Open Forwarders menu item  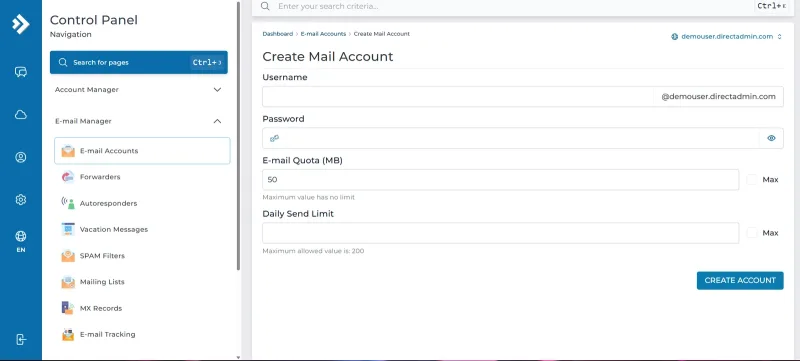click(142, 177)
